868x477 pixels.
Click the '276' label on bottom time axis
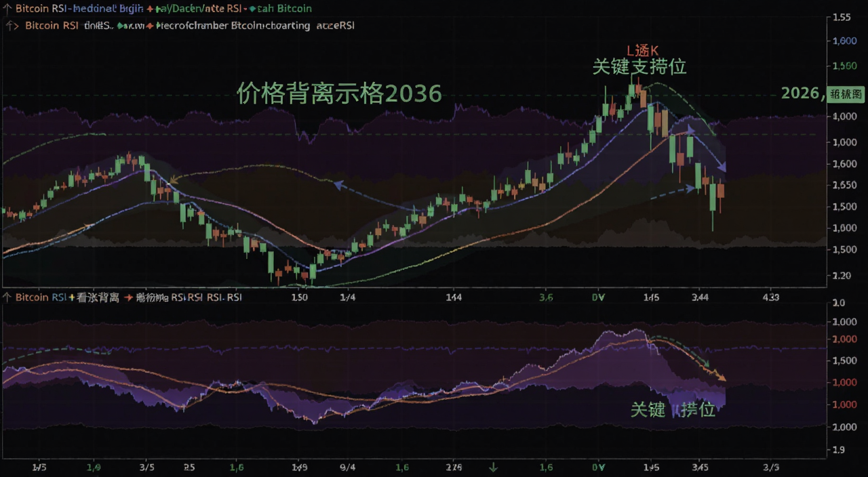click(454, 468)
